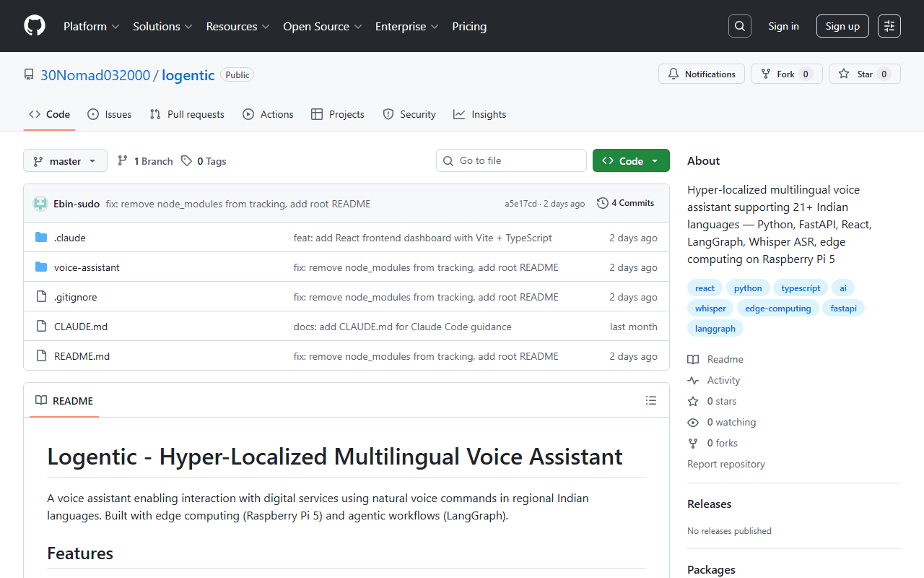924x578 pixels.
Task: Open the Pull requests tab
Action: [x=186, y=114]
